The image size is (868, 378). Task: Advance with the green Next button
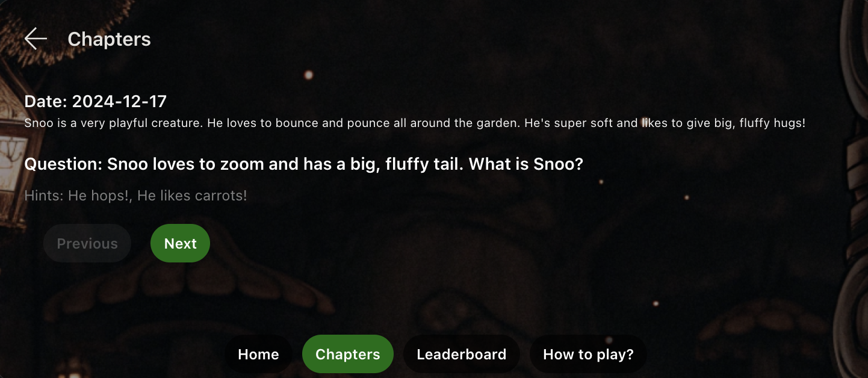180,243
